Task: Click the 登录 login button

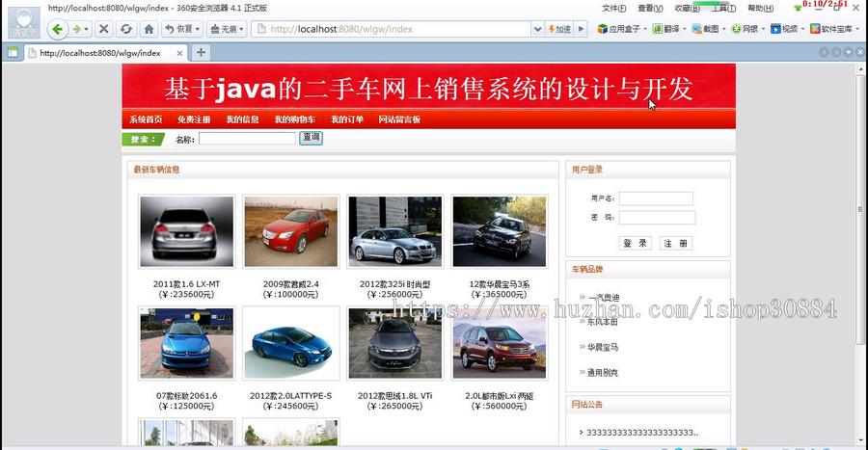Action: (635, 243)
